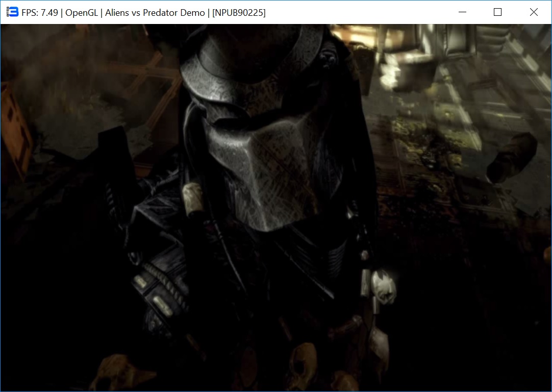The width and height of the screenshot is (552, 392).
Task: Click the RPCS3 app icon in title bar
Action: [12, 12]
